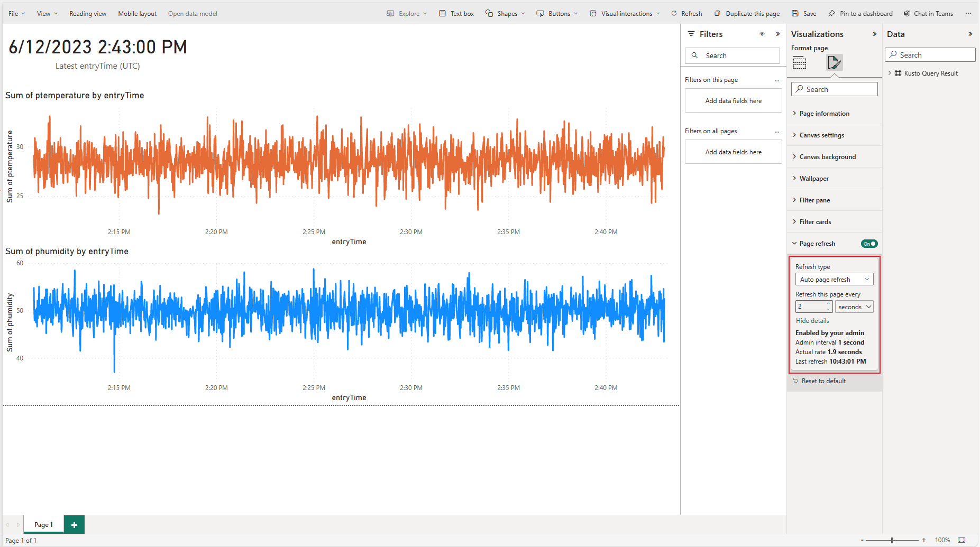Viewport: 980px width, 547px height.
Task: Add data fields to Filters on this page
Action: coord(733,101)
